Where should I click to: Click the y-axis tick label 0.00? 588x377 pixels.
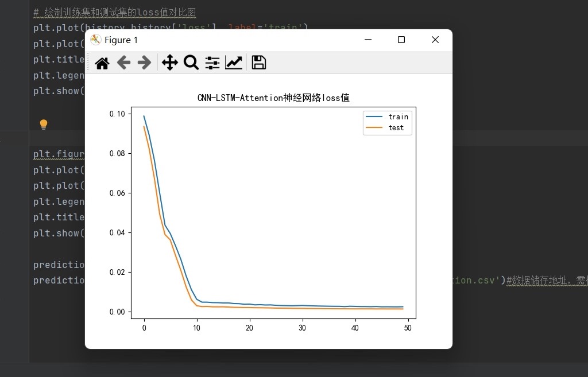[x=117, y=312]
